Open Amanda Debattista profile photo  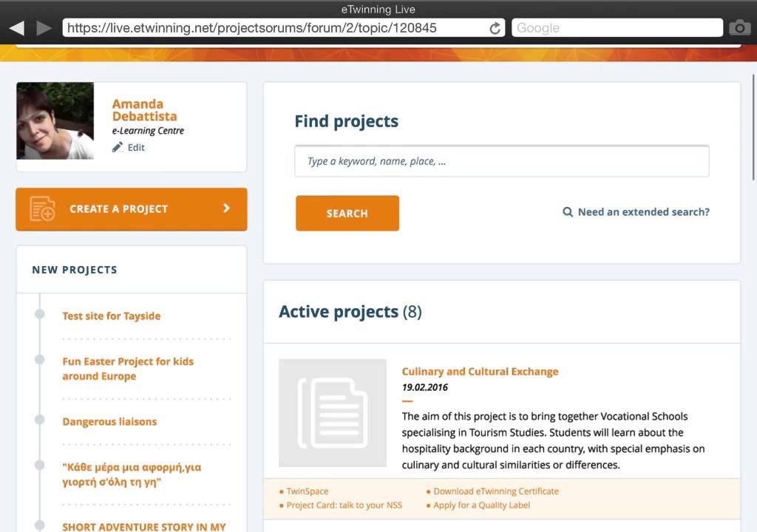click(x=55, y=120)
